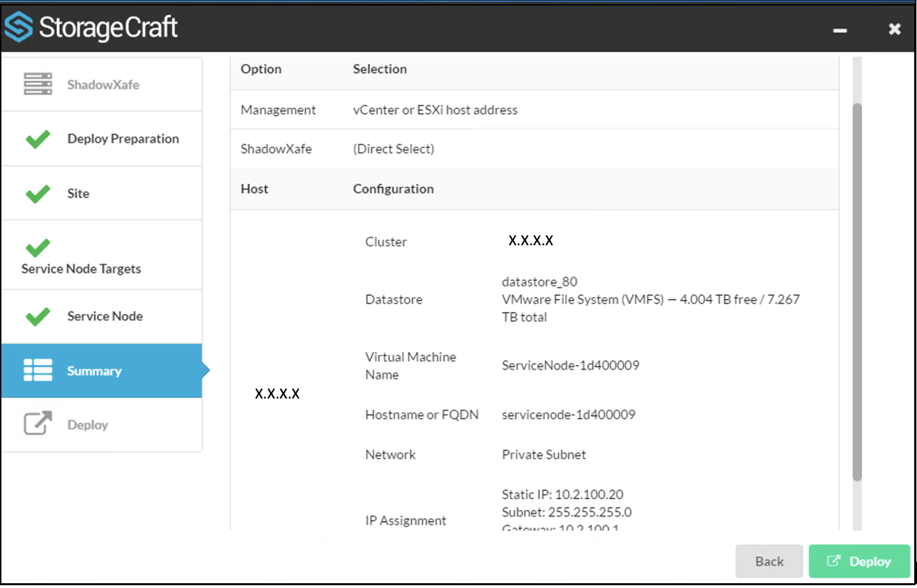Go to the Site step
This screenshot has height=588, width=917.
(102, 193)
